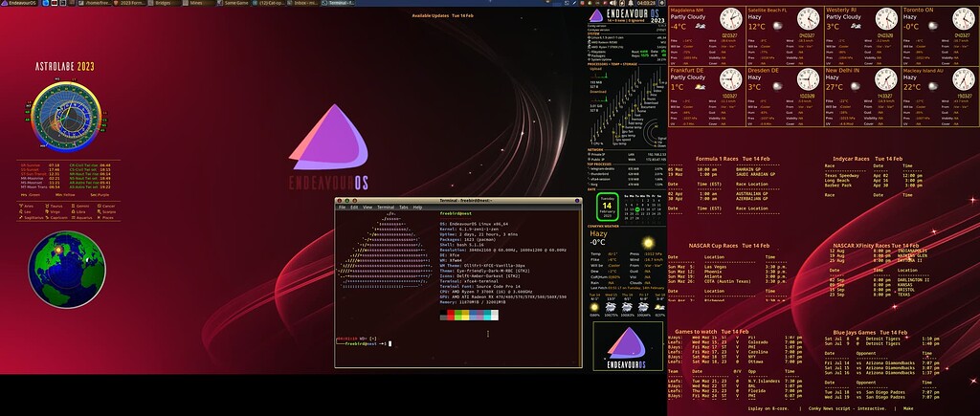This screenshot has height=416, width=980.
Task: Click the Games to watch heading
Action: point(711,332)
